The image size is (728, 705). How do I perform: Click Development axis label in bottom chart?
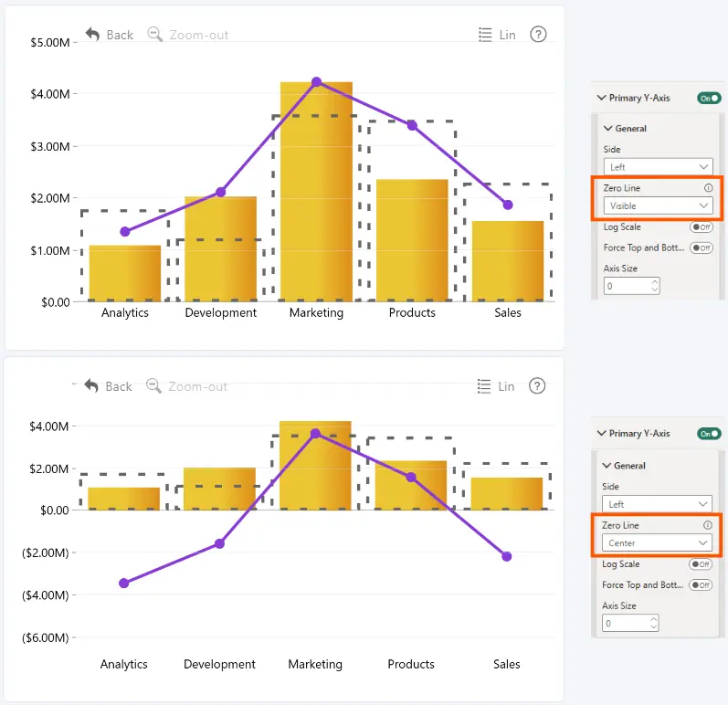(219, 664)
